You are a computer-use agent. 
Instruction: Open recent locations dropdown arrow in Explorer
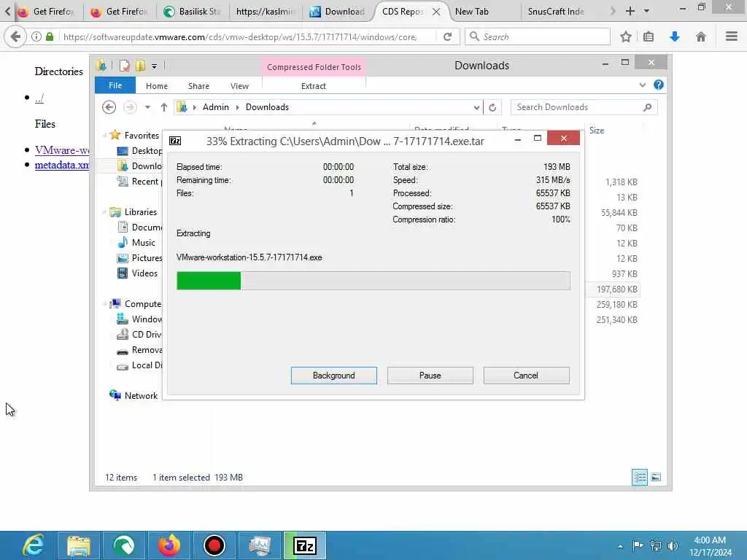point(147,107)
